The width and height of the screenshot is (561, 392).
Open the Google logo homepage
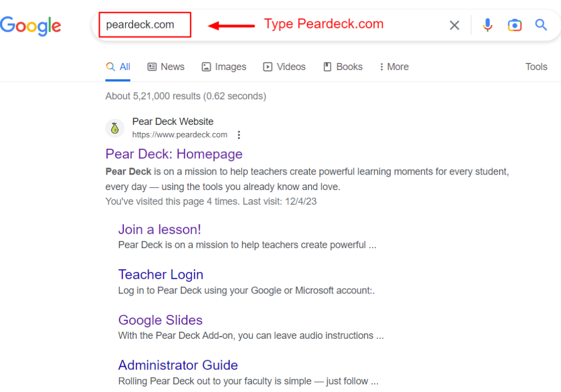[31, 26]
